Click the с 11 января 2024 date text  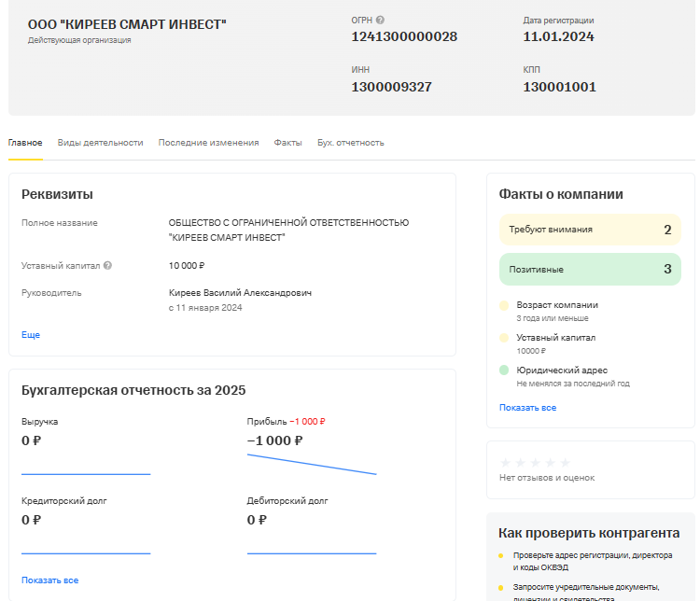pyautogui.click(x=205, y=308)
